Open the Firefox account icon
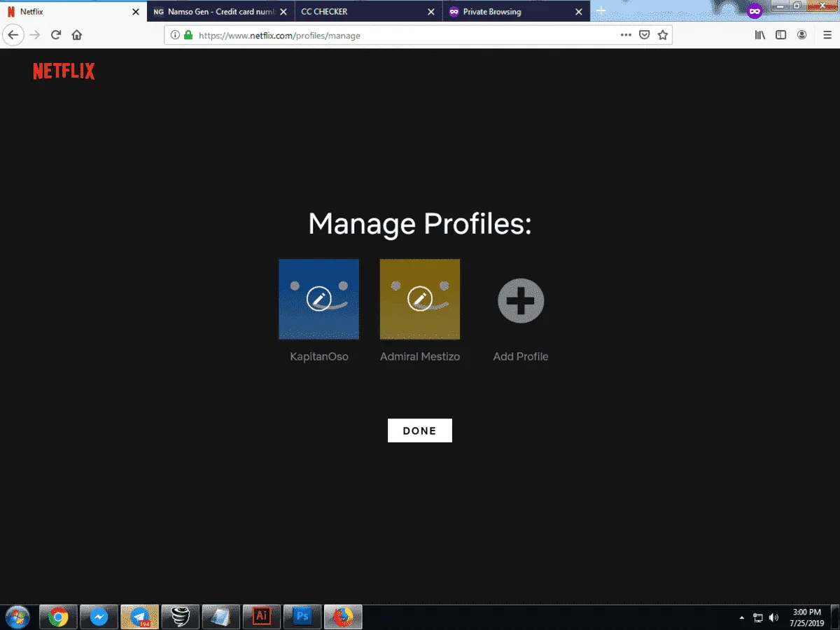Viewport: 840px width, 630px height. point(802,35)
